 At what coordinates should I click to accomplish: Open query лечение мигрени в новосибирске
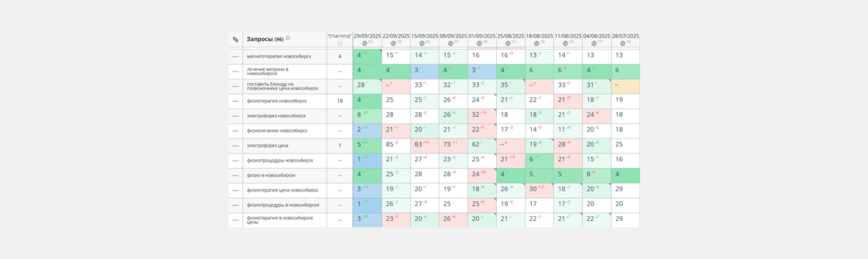tap(268, 71)
